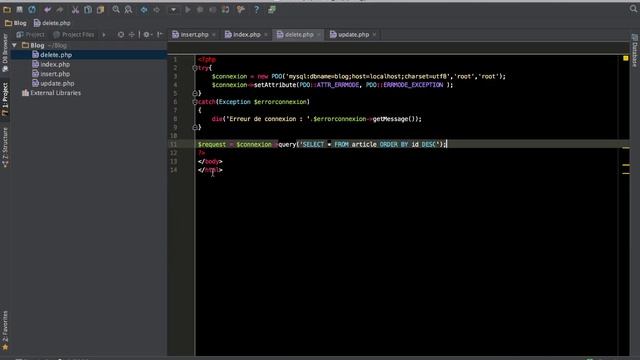Image resolution: width=640 pixels, height=360 pixels.
Task: Click the Open folder toolbar icon
Action: [7, 9]
